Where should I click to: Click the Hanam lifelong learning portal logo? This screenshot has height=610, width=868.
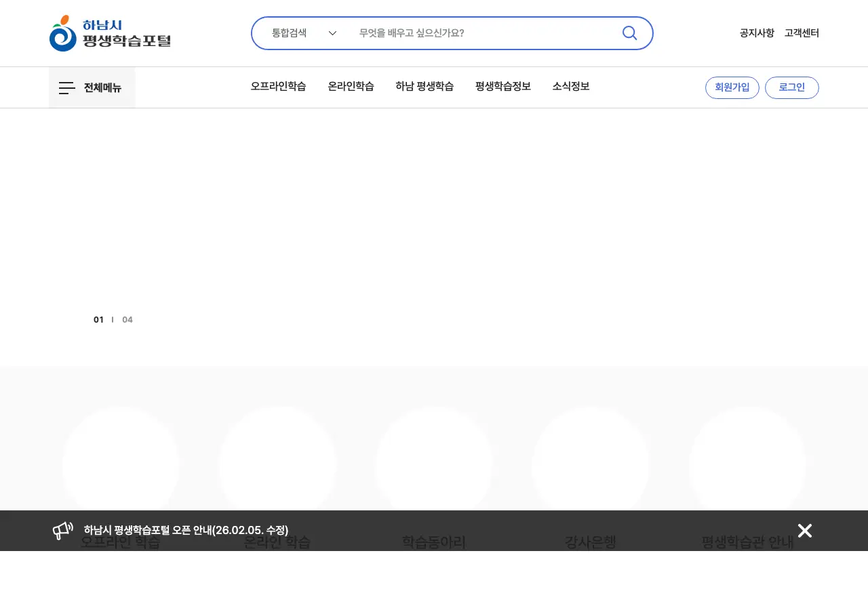tap(110, 33)
